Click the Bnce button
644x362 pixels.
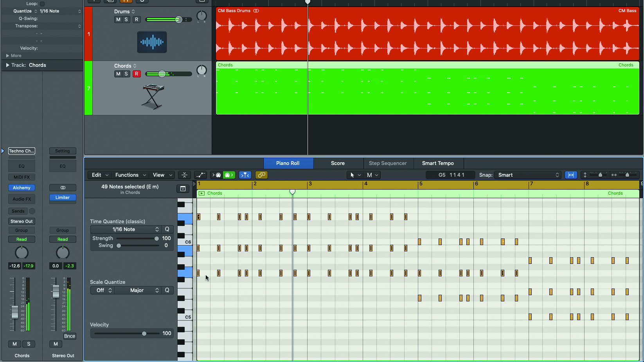click(70, 336)
